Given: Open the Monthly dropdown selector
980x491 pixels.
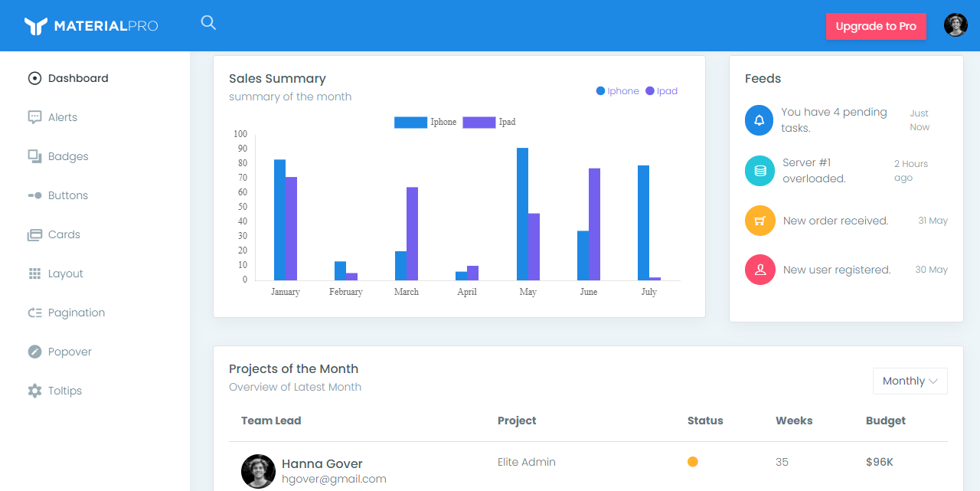Looking at the screenshot, I should (910, 381).
